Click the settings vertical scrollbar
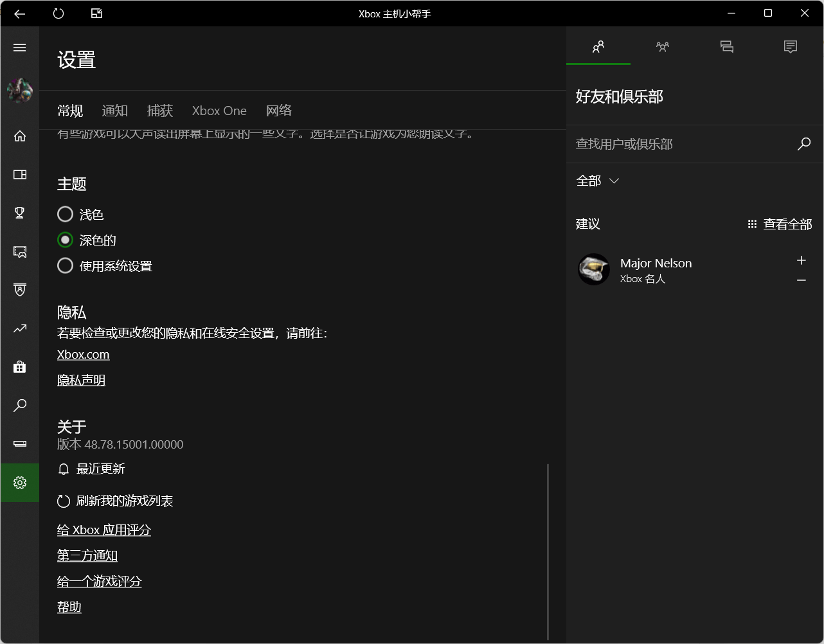This screenshot has height=644, width=824. tap(548, 551)
